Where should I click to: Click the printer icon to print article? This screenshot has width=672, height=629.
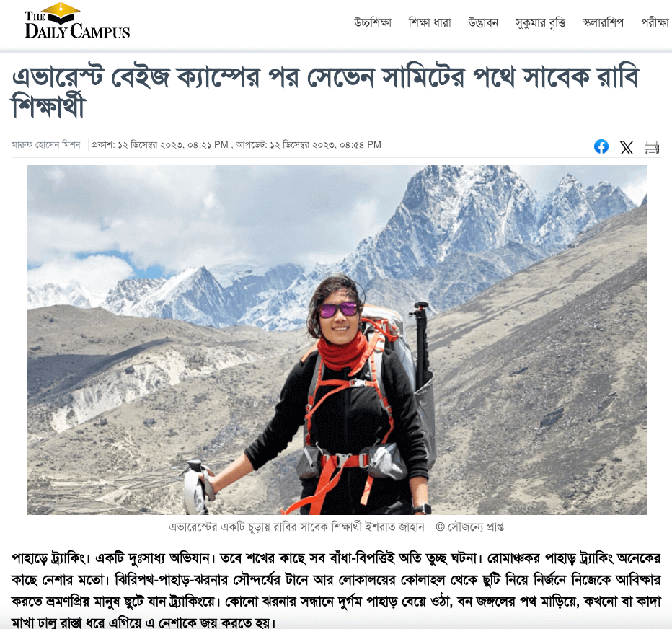(651, 147)
